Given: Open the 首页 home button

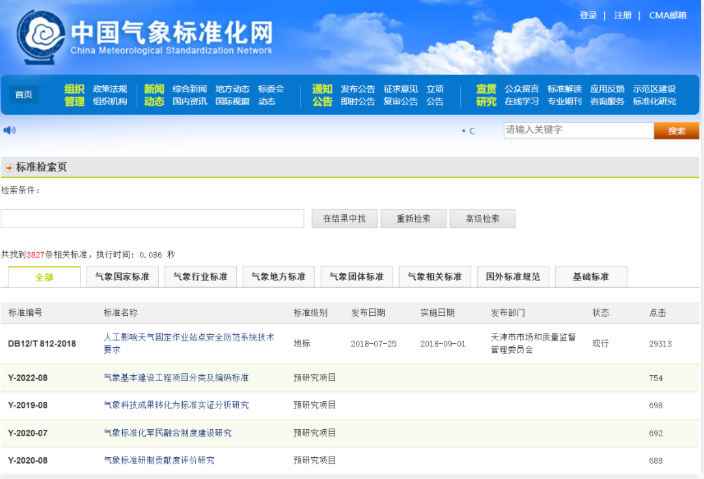Looking at the screenshot, I should pos(23,95).
